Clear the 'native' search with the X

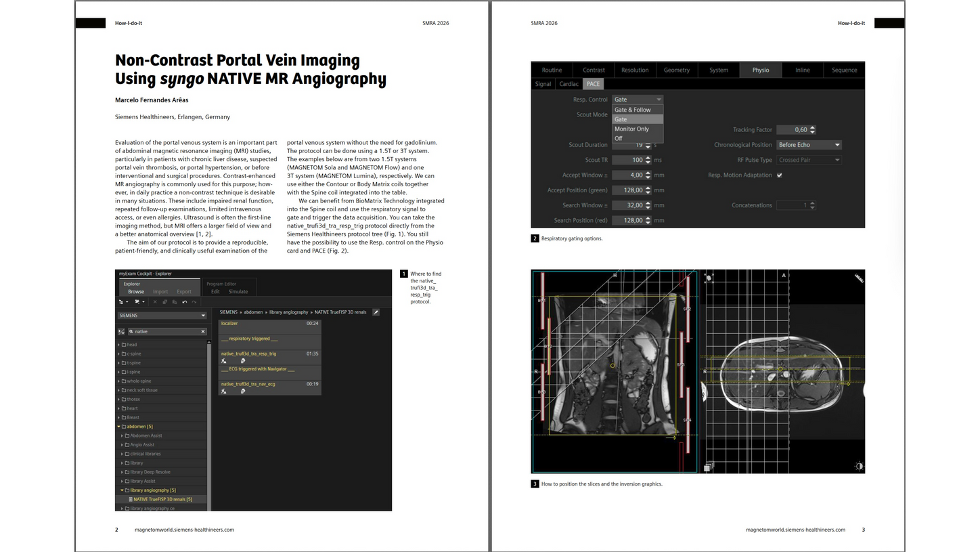[x=203, y=332]
